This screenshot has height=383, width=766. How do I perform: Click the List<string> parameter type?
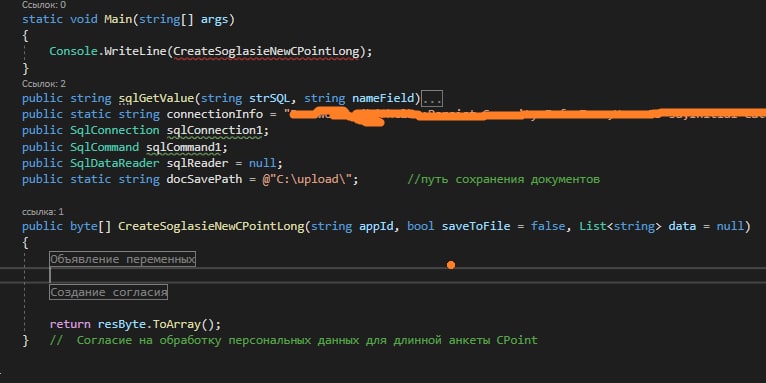coord(620,227)
